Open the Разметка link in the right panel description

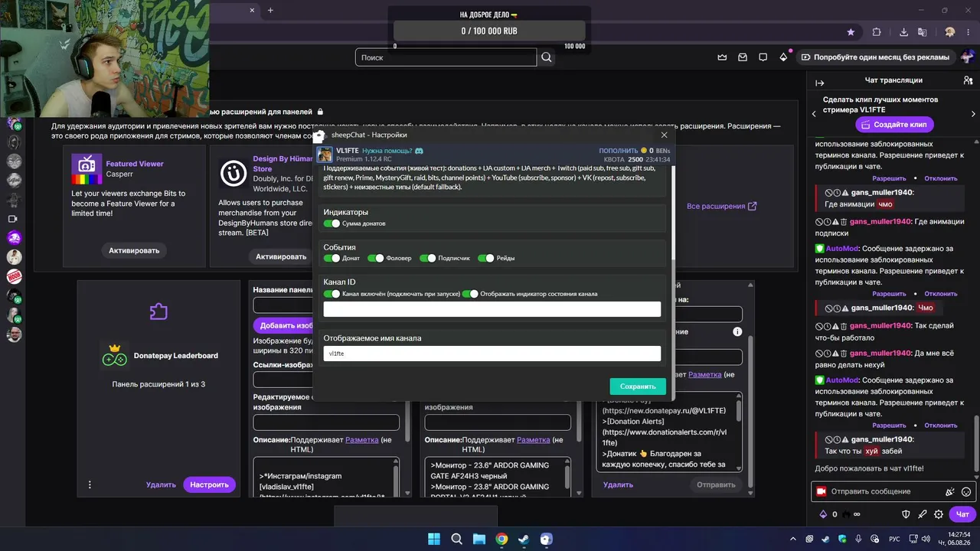coord(705,374)
